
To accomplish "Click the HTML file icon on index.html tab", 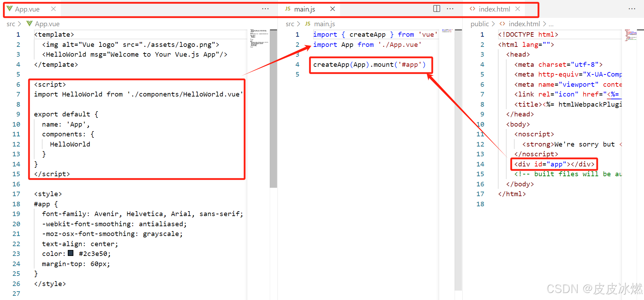I will [472, 9].
